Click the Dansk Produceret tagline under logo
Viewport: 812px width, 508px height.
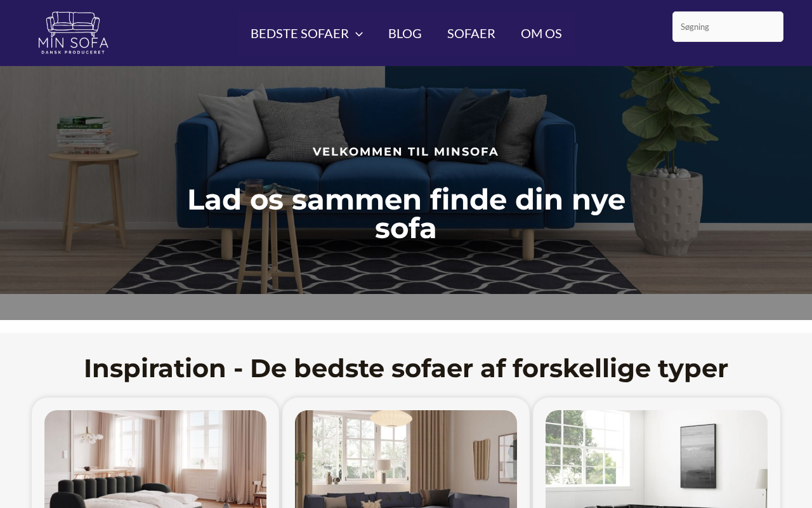73,52
